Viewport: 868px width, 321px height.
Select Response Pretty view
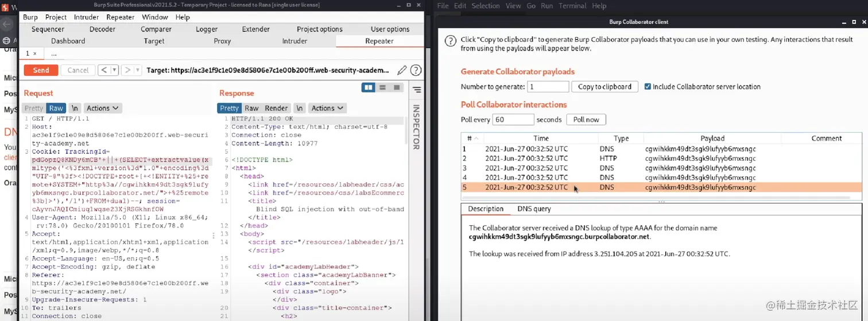coord(229,108)
